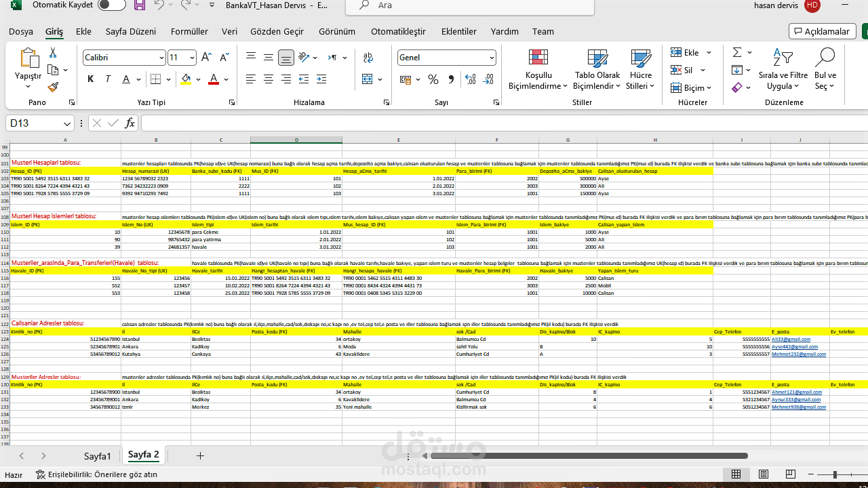Open Biçim format dropdown

click(x=691, y=87)
